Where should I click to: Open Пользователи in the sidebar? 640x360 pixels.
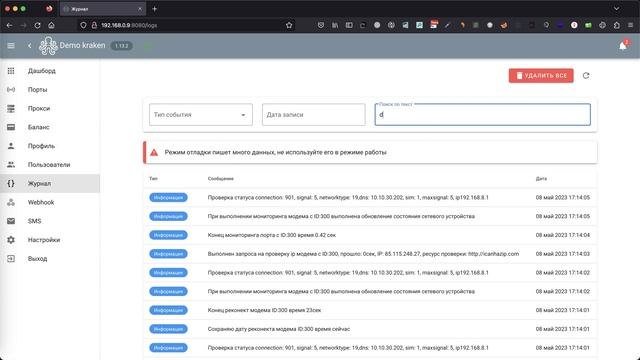49,165
